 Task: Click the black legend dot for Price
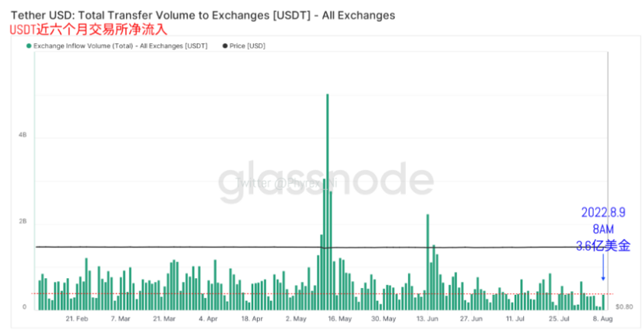224,46
